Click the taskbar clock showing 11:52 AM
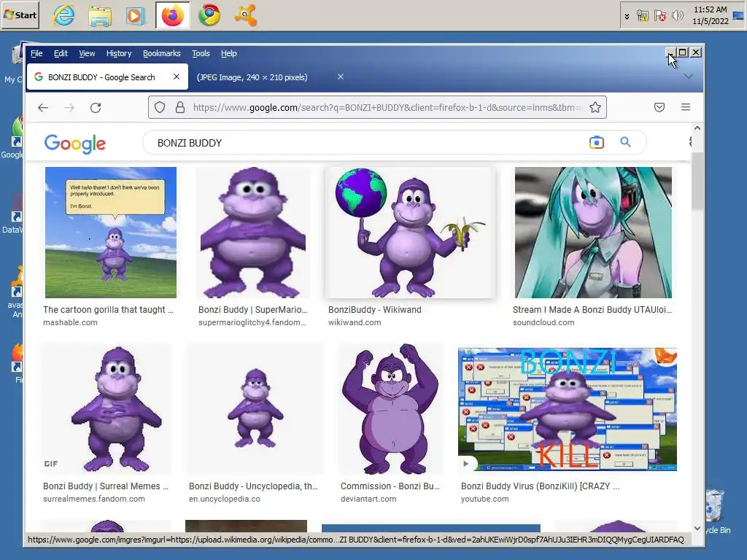 (x=711, y=15)
